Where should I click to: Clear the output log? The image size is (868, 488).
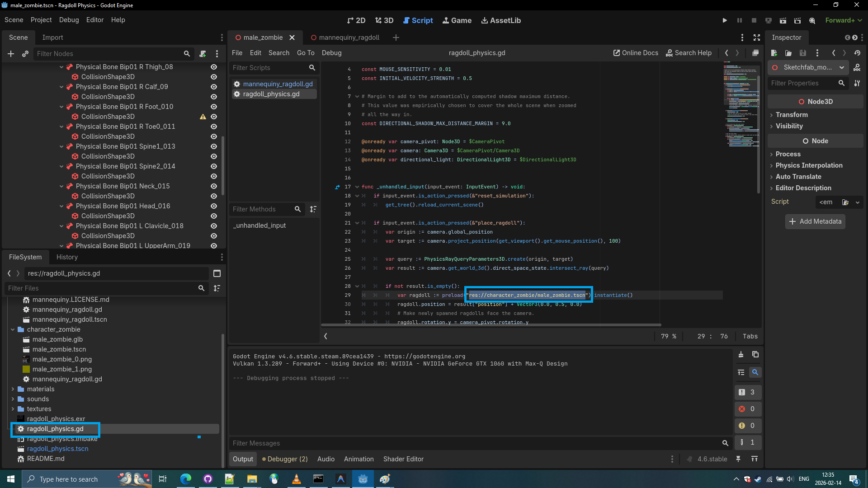pyautogui.click(x=741, y=355)
